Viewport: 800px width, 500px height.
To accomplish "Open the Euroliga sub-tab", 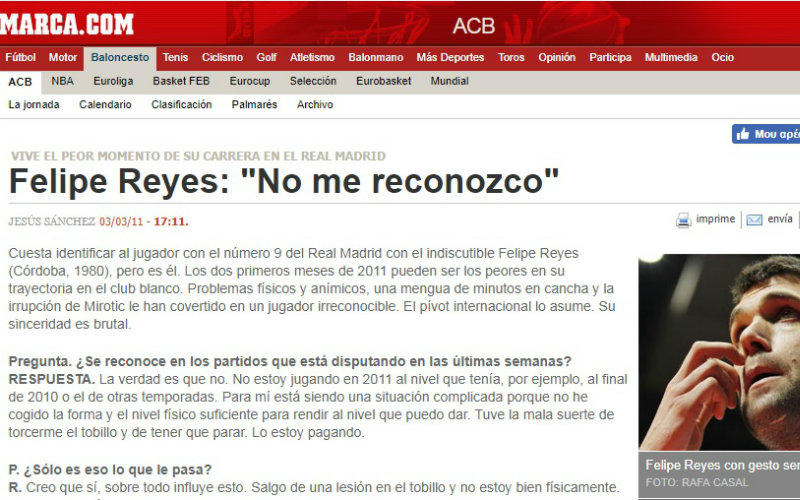I will 113,81.
